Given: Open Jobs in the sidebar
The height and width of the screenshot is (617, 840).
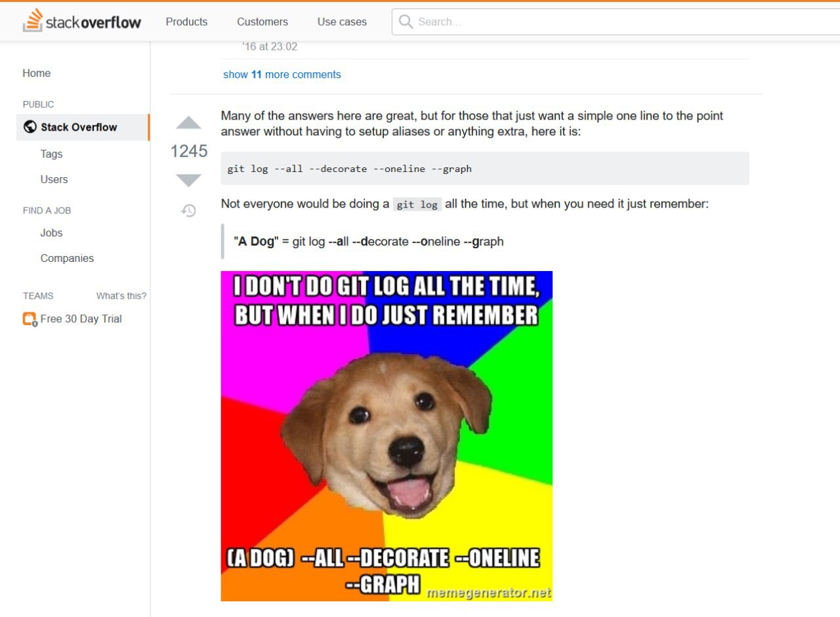Looking at the screenshot, I should tap(51, 233).
